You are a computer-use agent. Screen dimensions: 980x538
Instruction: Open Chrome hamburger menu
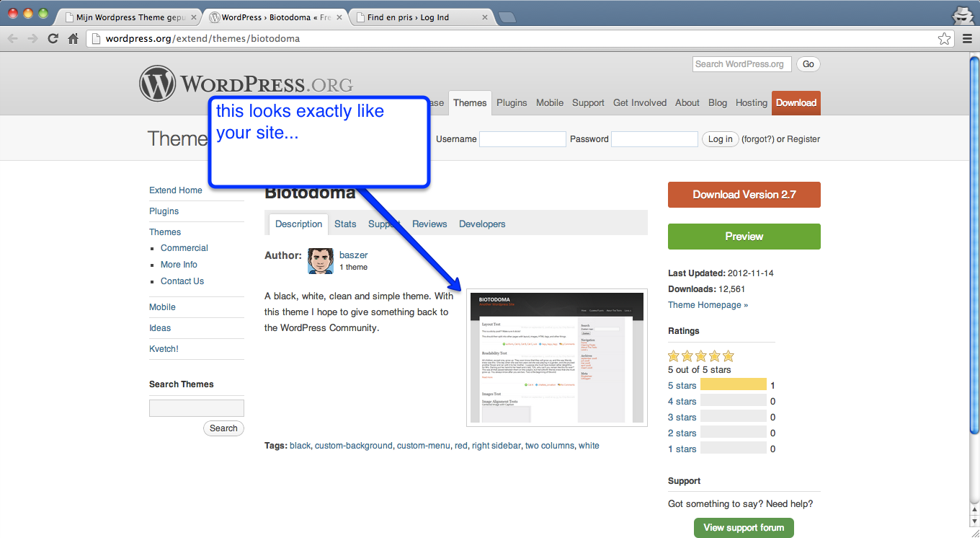[967, 39]
